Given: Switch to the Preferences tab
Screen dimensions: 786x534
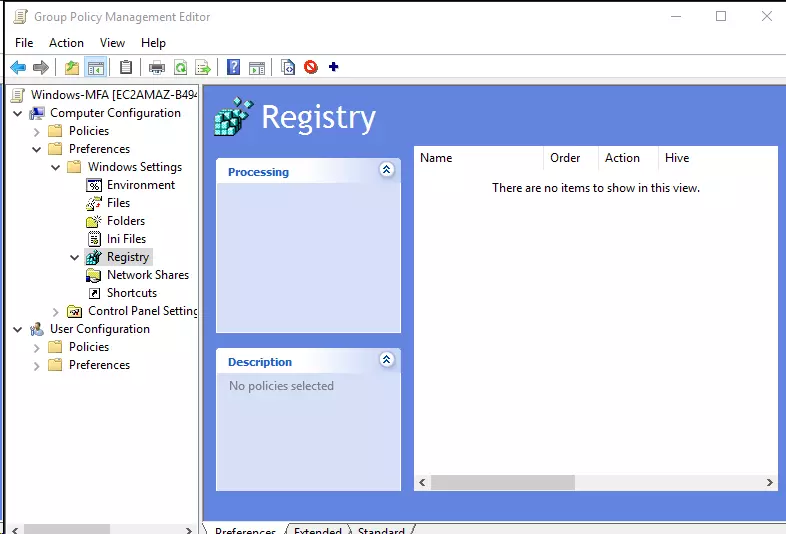Looking at the screenshot, I should pos(245,530).
